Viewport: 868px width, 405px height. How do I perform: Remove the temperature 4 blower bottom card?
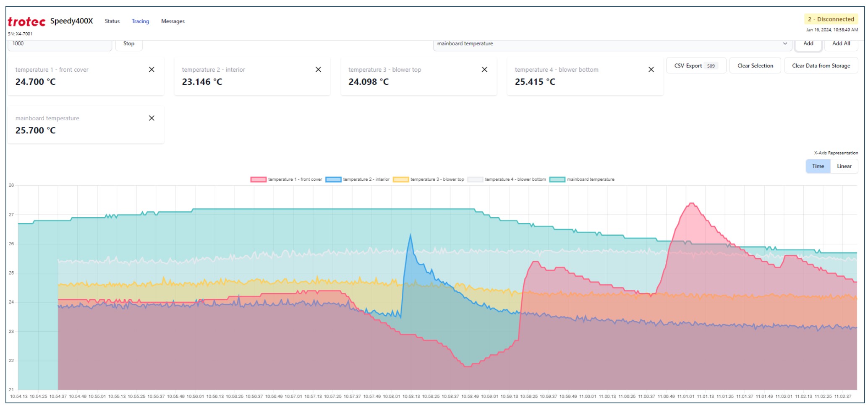(x=651, y=70)
